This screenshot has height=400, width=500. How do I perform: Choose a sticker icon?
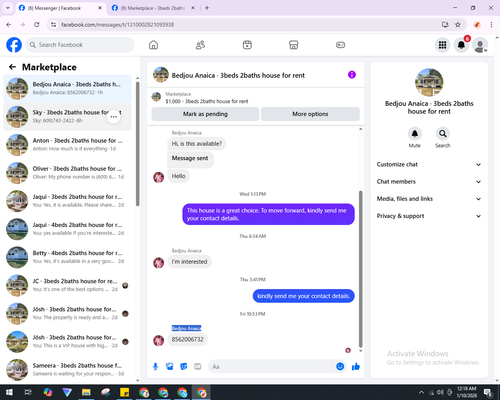(x=184, y=367)
